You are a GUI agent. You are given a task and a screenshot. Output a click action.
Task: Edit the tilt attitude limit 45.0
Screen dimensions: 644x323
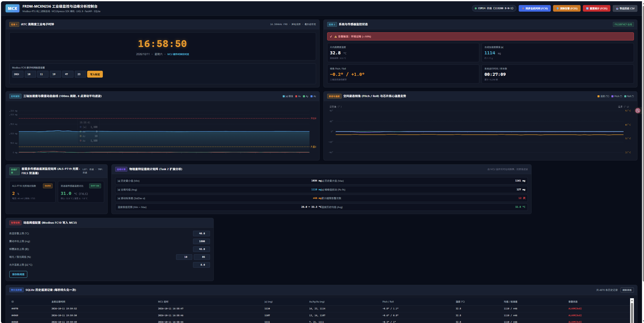[201, 249]
